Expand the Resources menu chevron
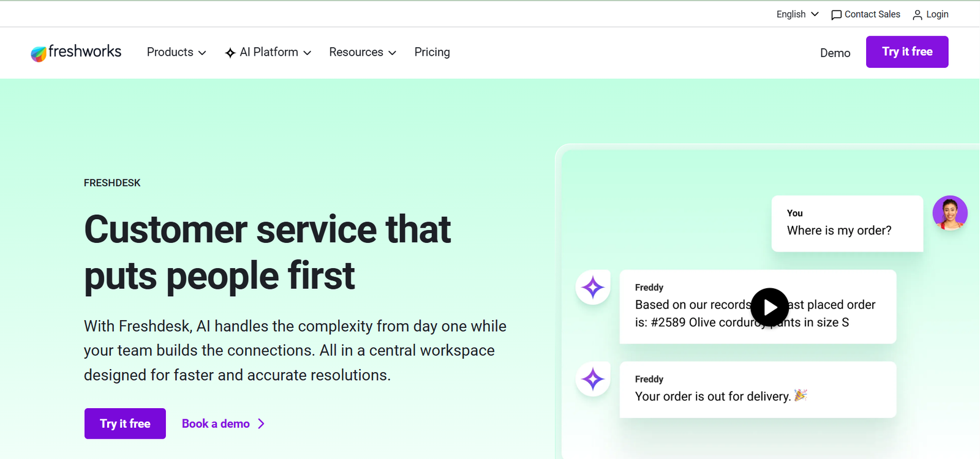 [x=392, y=53]
